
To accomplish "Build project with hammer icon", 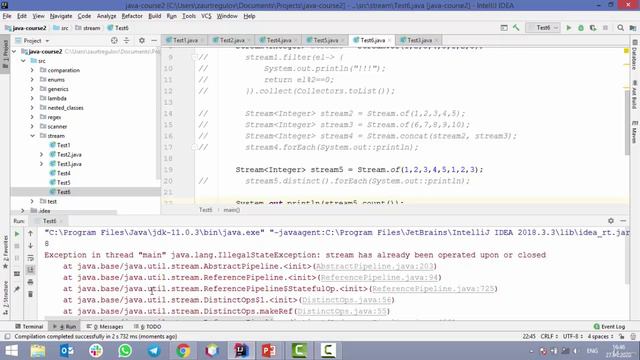I will tap(516, 28).
